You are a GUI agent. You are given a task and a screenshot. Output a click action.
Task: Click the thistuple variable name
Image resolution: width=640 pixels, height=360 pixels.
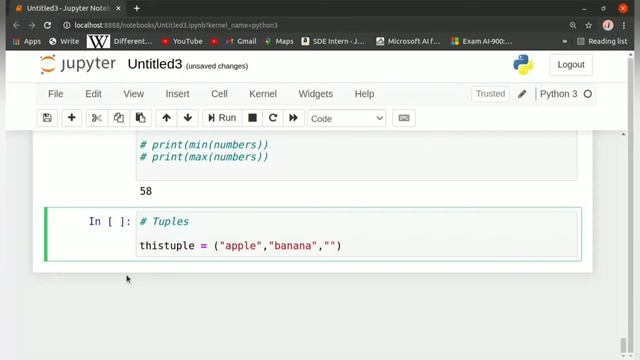(167, 246)
